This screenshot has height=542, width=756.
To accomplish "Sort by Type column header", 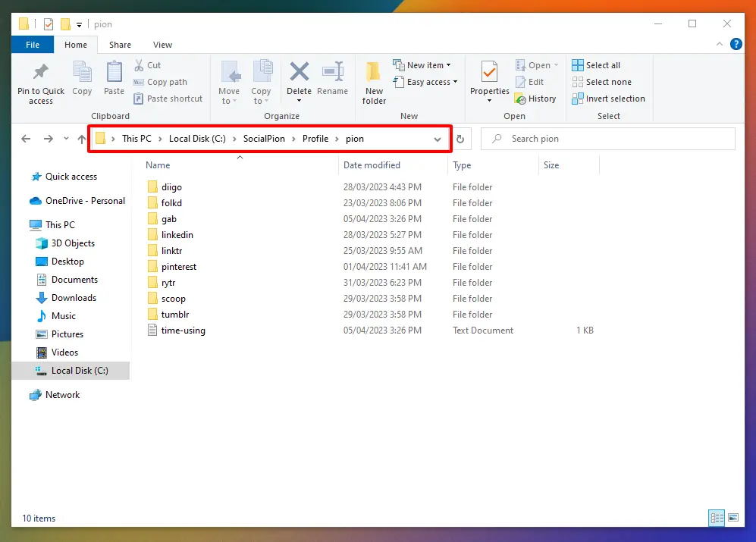I will [x=493, y=165].
